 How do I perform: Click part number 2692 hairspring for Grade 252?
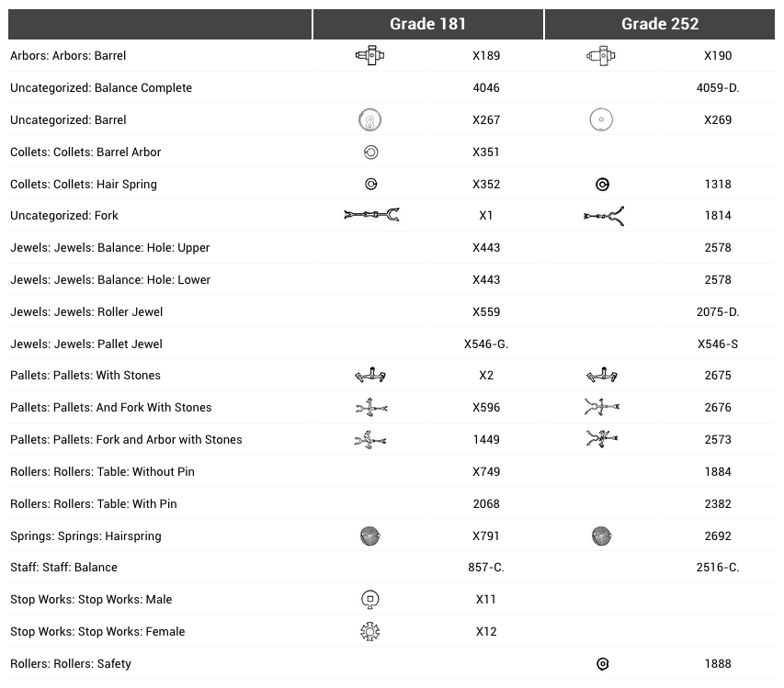tap(718, 536)
